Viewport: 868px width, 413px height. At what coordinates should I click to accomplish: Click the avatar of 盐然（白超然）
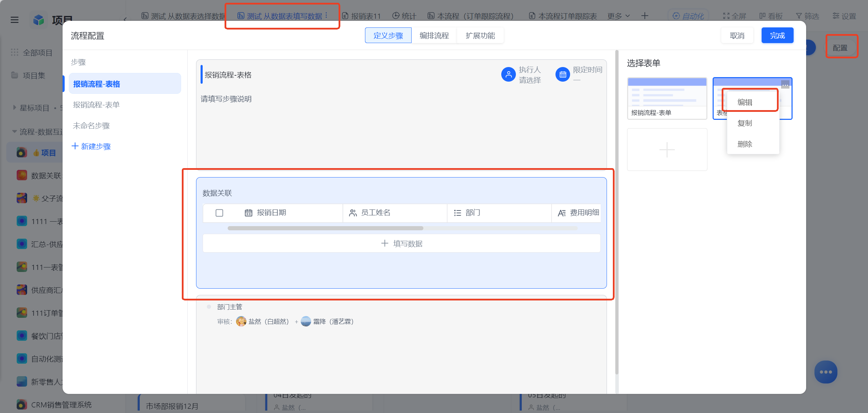241,321
